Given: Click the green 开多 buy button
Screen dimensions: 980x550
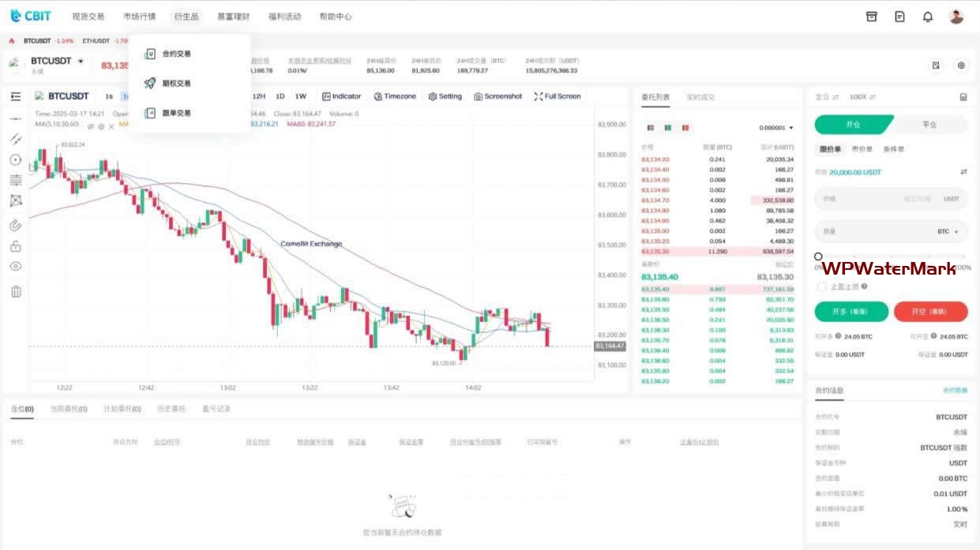Looking at the screenshot, I should 851,312.
